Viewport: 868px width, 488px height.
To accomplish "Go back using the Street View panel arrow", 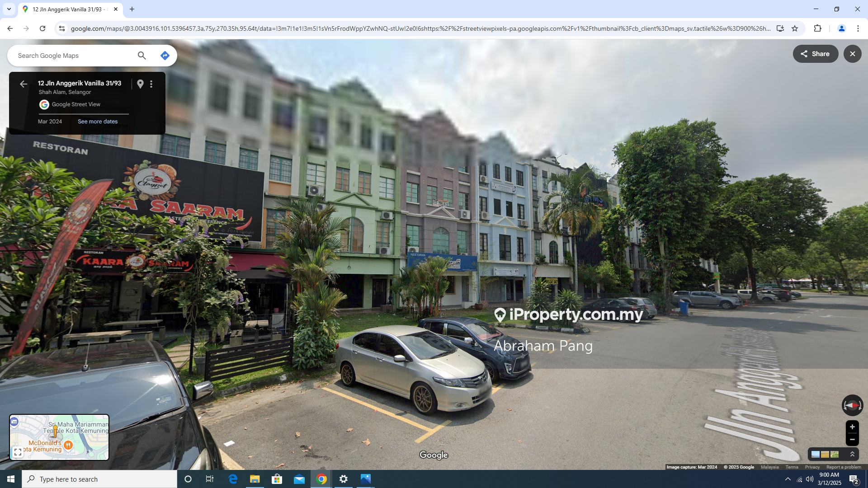I will pos(24,84).
